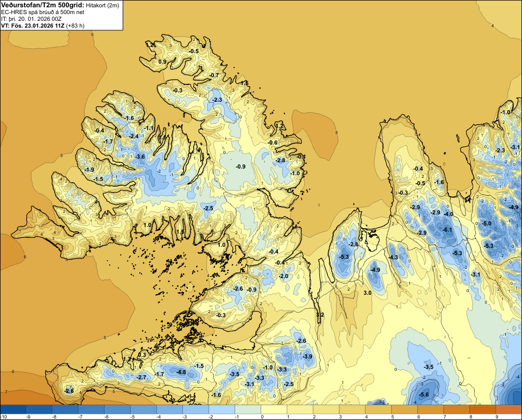Click the 'Veðurstofan/T2m 500grid:' title text
The image size is (522, 420).
click(43, 5)
